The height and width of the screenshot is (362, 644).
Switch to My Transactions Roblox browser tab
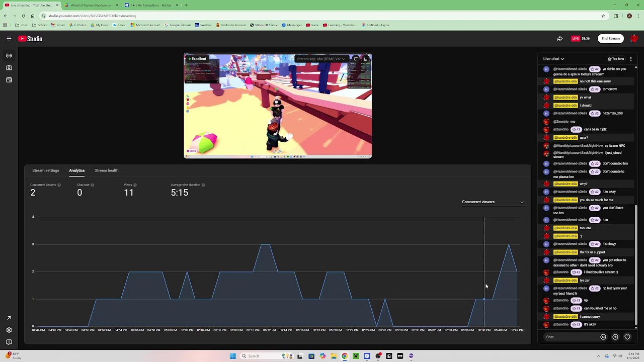[151, 5]
